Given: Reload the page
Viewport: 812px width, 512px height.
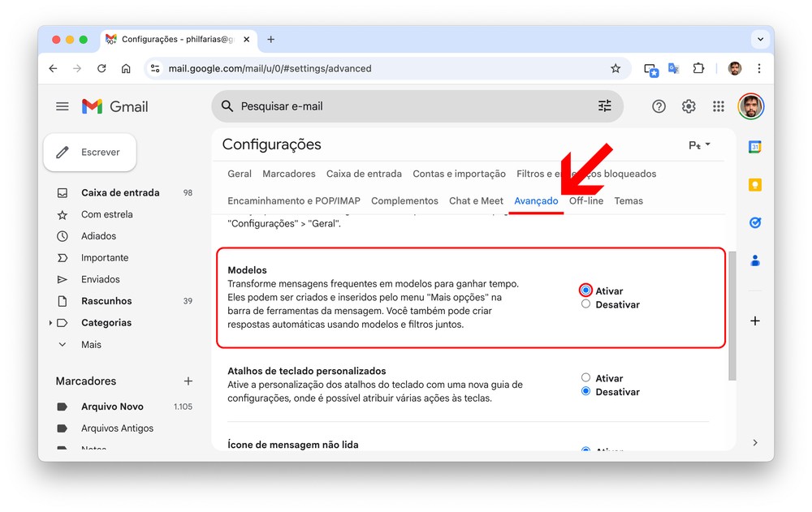Looking at the screenshot, I should tap(101, 68).
